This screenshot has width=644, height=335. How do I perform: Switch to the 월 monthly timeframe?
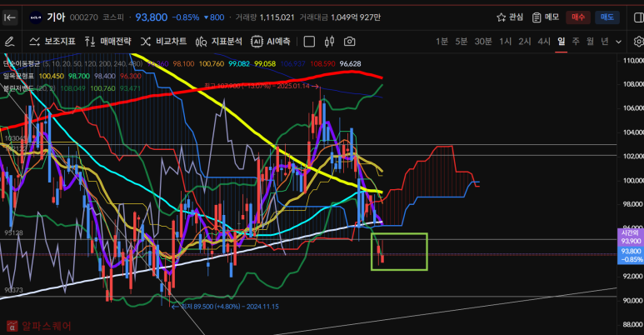pyautogui.click(x=590, y=42)
